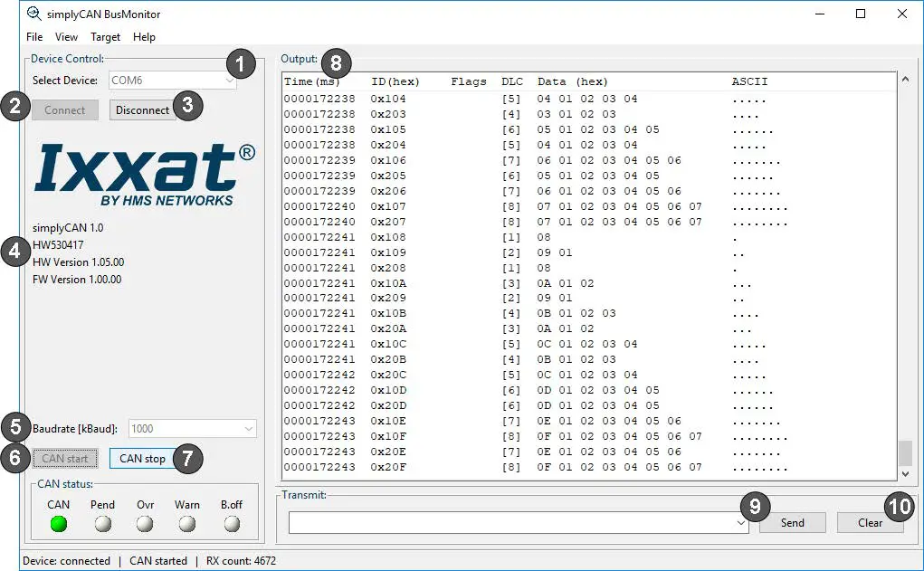Click the CAN stop button

coord(143,459)
